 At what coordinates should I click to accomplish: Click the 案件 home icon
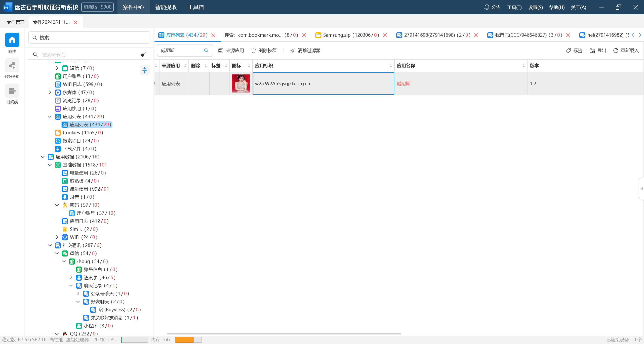(x=12, y=40)
